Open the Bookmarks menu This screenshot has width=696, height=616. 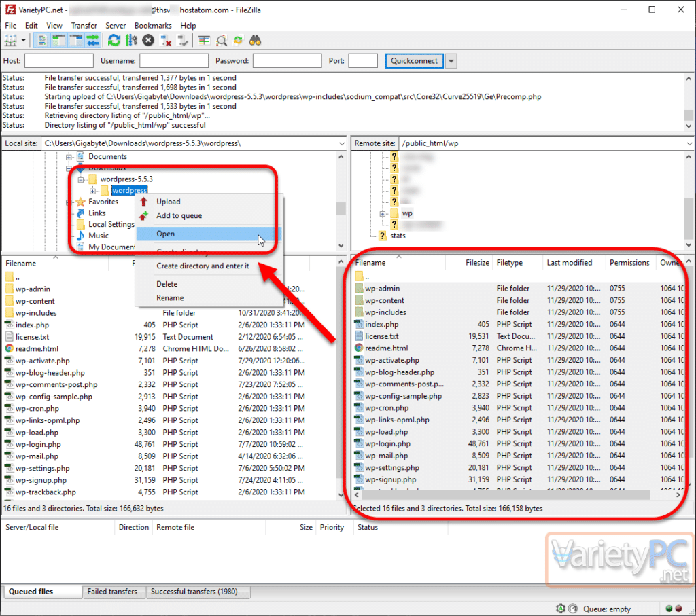click(x=153, y=26)
